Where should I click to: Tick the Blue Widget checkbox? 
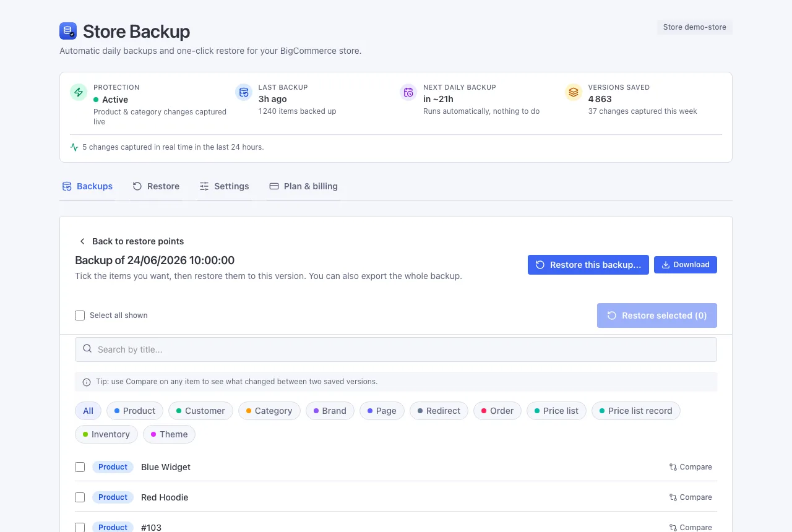pos(80,467)
